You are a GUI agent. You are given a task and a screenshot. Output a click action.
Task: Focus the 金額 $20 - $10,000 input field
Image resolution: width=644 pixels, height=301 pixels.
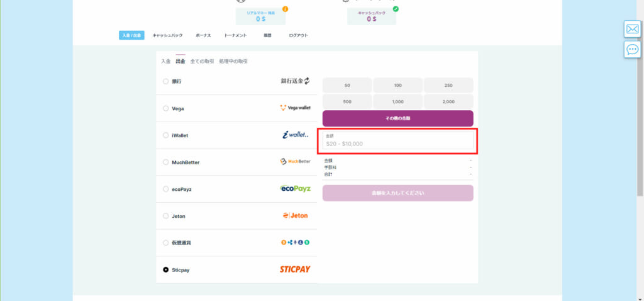pos(398,140)
